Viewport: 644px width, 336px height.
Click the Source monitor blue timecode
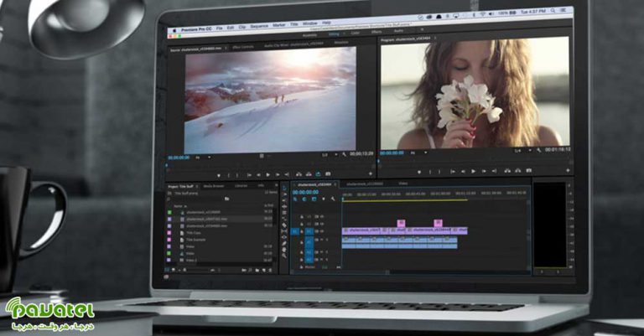pos(179,158)
